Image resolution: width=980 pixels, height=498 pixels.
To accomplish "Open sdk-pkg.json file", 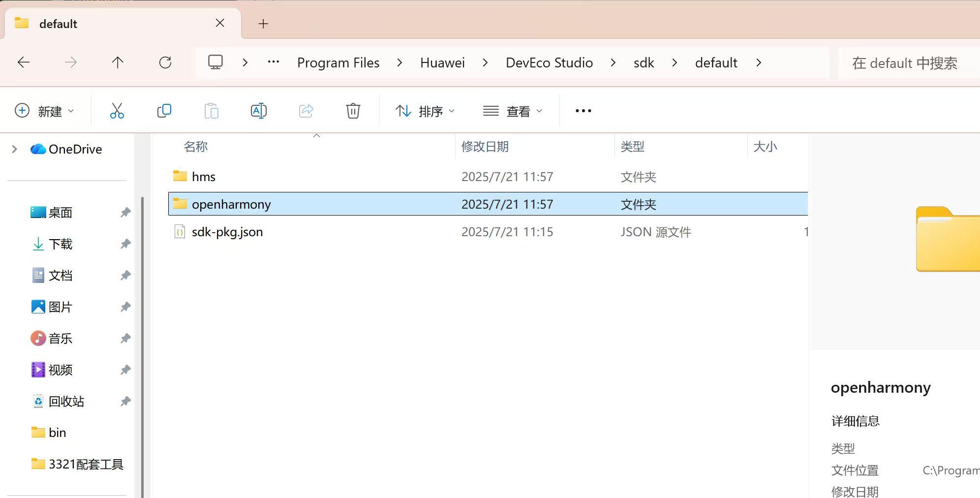I will point(227,231).
